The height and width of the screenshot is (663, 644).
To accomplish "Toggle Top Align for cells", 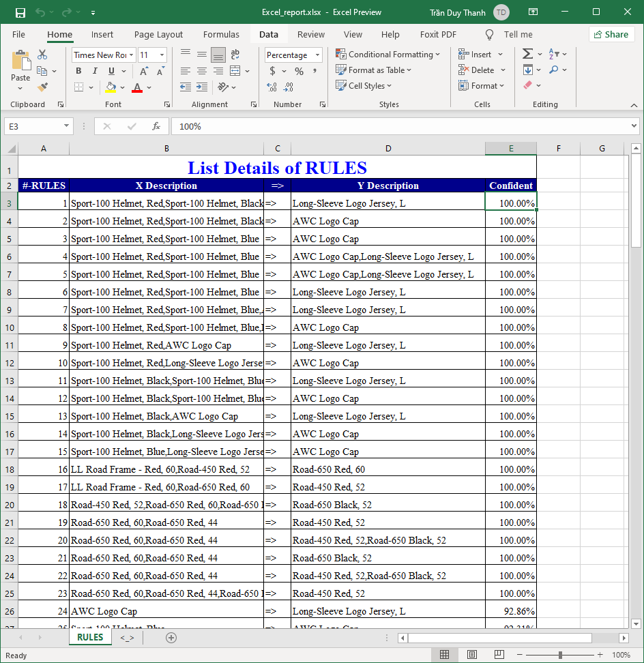I will pos(185,54).
